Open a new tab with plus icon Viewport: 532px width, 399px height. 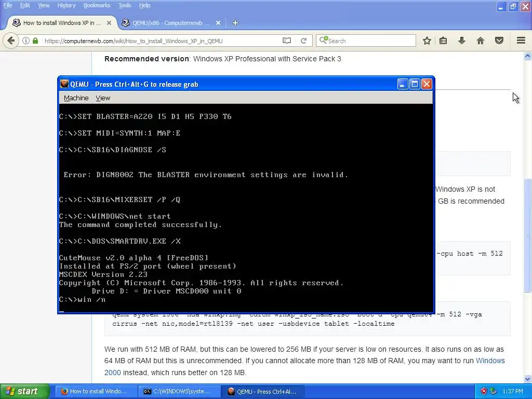(x=235, y=23)
